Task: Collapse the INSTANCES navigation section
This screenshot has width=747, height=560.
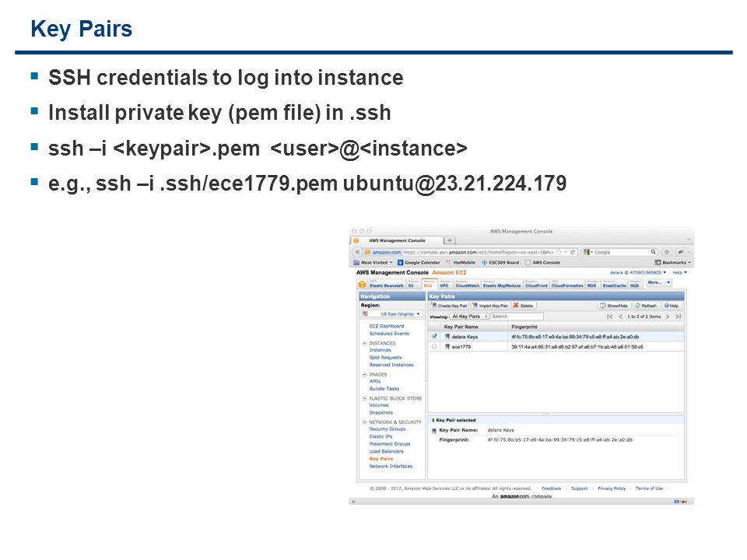Action: tap(364, 343)
